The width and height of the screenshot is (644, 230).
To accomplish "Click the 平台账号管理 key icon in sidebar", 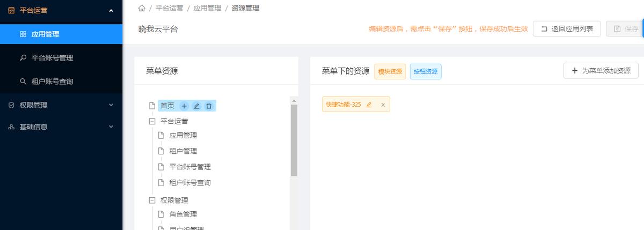I will click(23, 57).
